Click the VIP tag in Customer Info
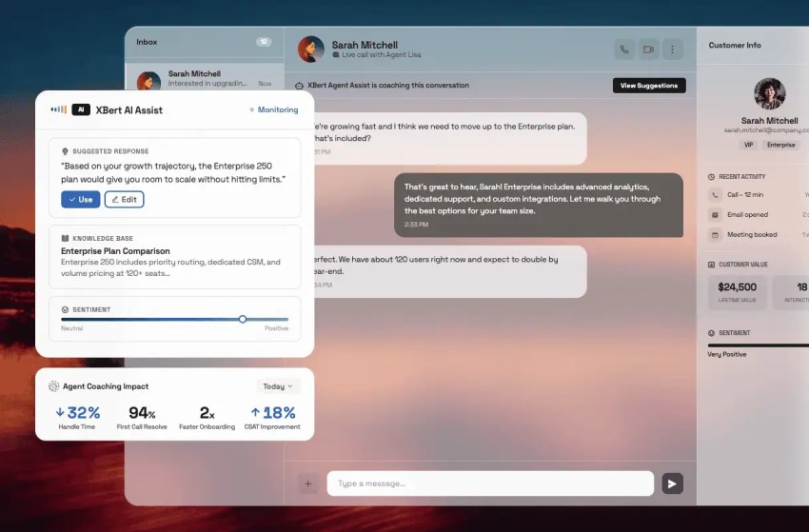809x532 pixels. point(747,145)
